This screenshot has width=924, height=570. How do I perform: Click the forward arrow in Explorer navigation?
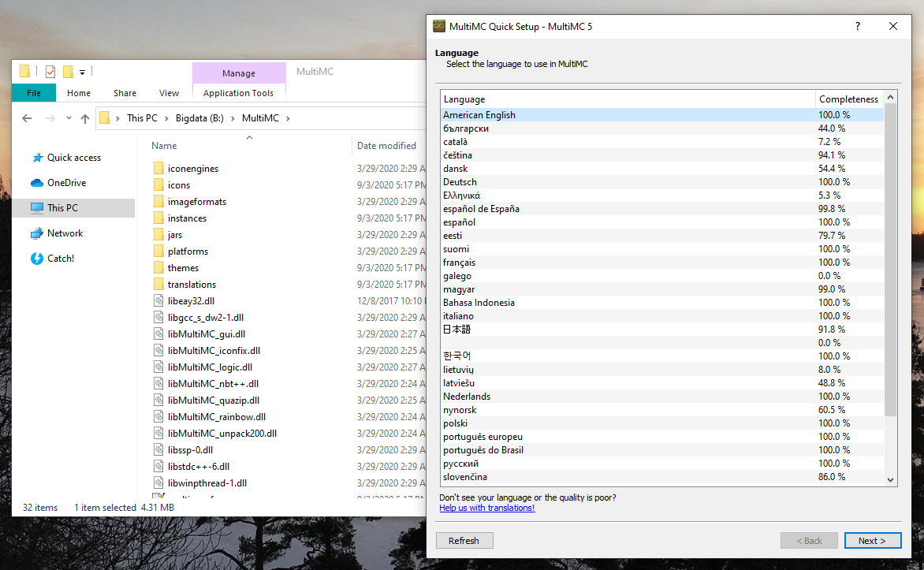(50, 118)
